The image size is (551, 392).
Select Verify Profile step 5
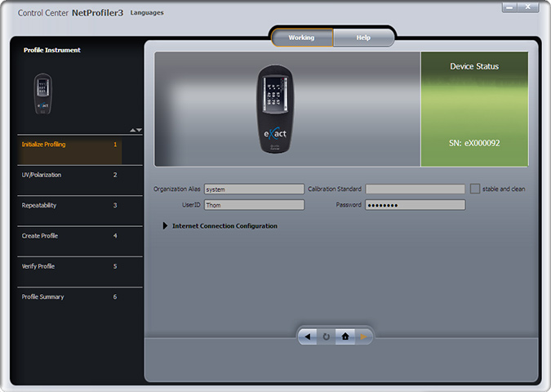coord(80,272)
